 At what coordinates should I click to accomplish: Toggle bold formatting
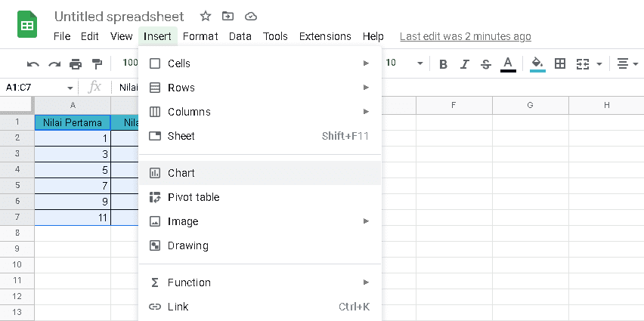pyautogui.click(x=444, y=63)
